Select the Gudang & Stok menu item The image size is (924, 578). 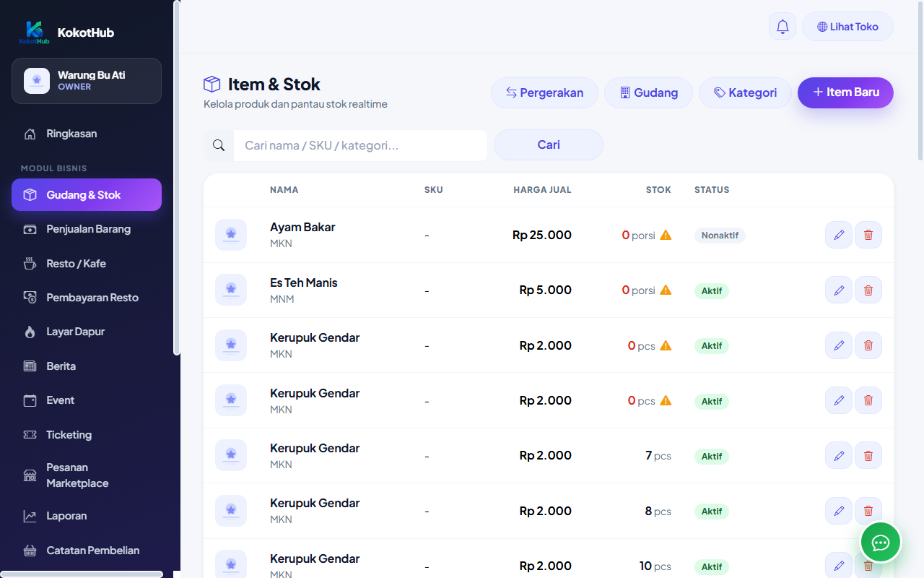(87, 195)
